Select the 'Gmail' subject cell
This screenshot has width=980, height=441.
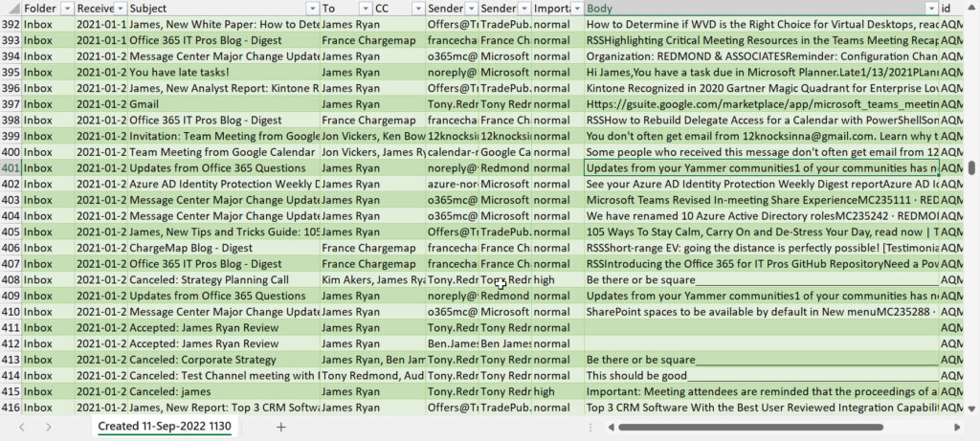224,104
